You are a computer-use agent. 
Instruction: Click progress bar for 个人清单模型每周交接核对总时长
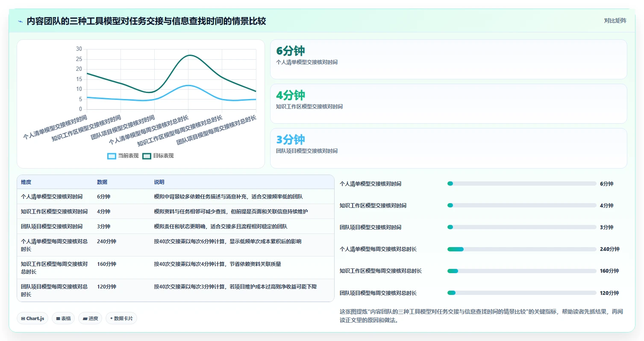pos(522,249)
